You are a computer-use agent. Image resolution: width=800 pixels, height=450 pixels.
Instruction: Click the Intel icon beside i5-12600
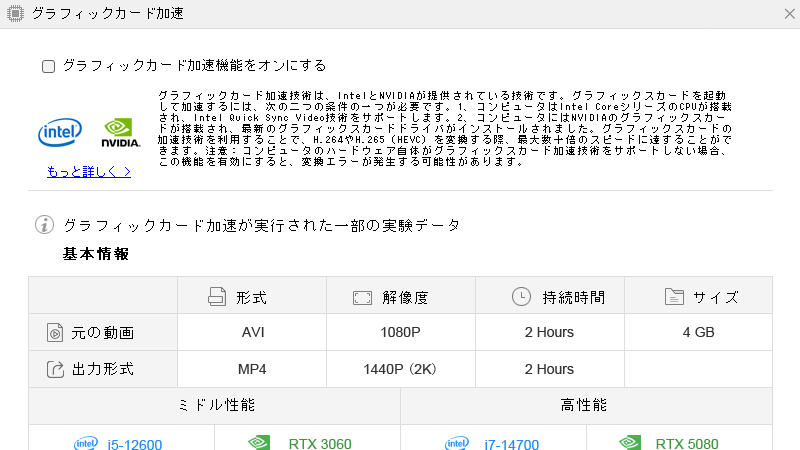pos(86,443)
